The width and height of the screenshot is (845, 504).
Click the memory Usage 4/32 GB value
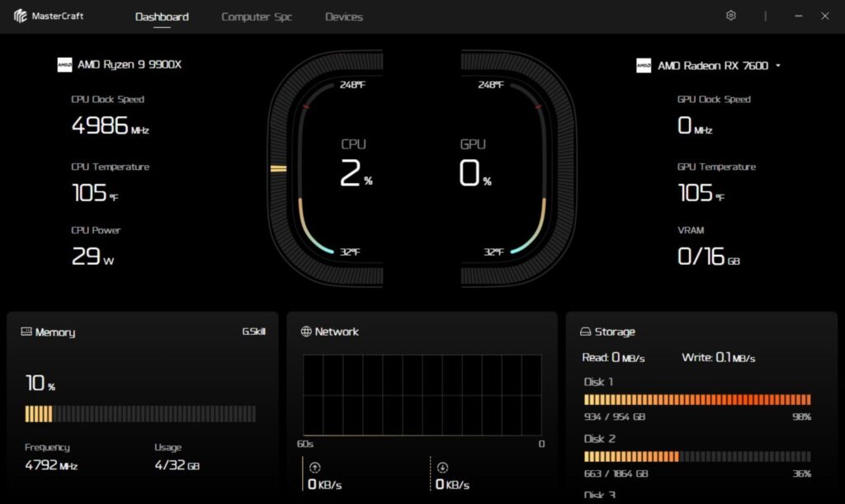point(177,464)
